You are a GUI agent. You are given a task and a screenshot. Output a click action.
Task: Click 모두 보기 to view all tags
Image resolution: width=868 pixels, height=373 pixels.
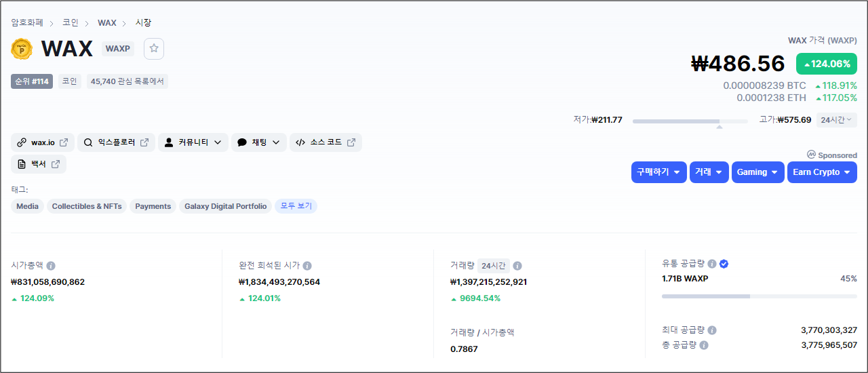(296, 206)
